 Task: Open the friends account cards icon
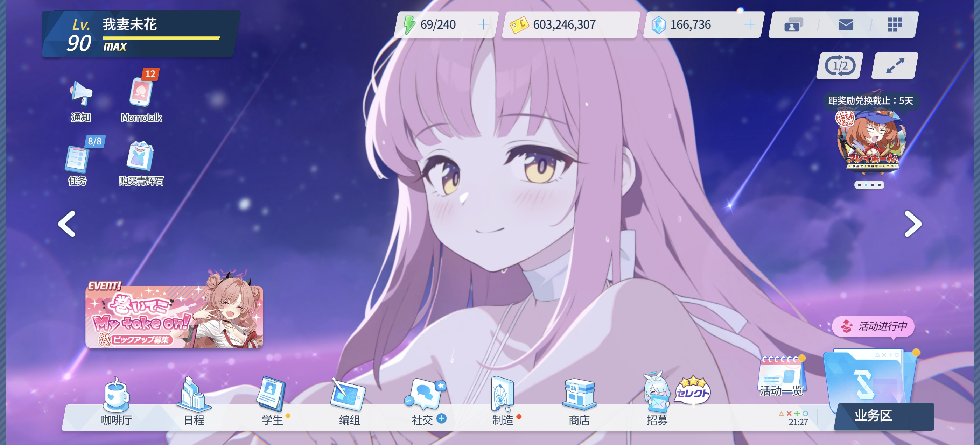(793, 25)
